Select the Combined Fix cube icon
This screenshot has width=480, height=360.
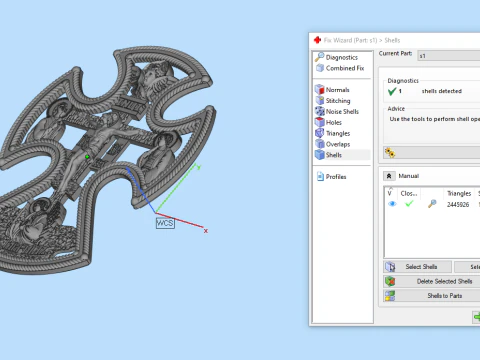coord(320,68)
